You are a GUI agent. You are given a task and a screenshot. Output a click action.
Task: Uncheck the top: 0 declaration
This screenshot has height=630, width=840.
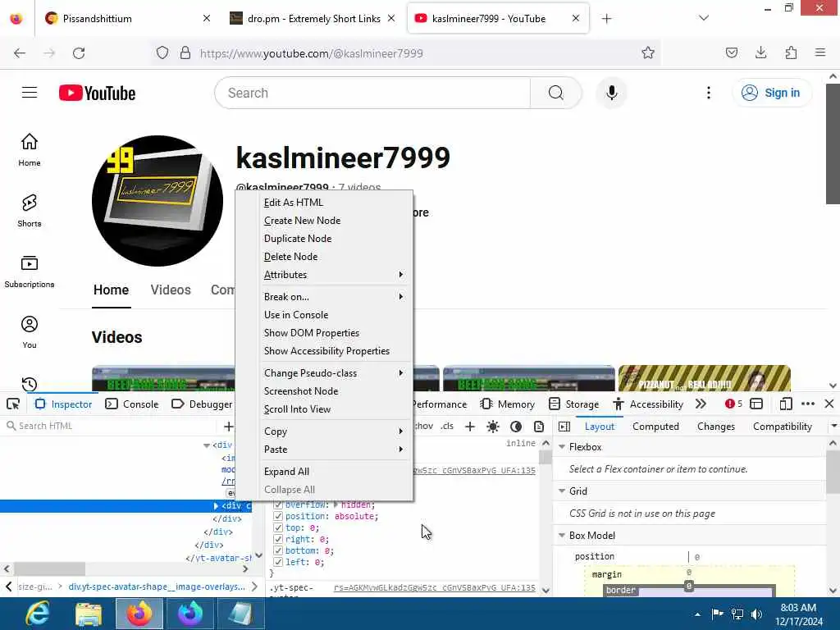tap(278, 527)
